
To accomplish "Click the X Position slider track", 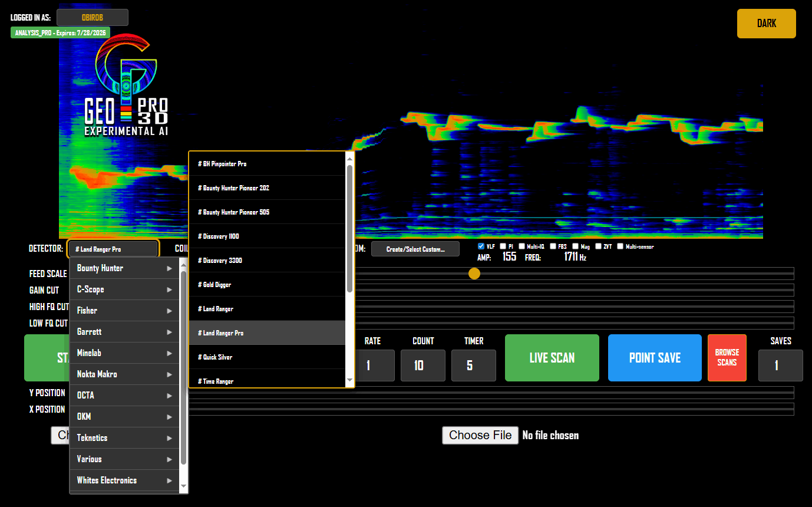I will 492,409.
